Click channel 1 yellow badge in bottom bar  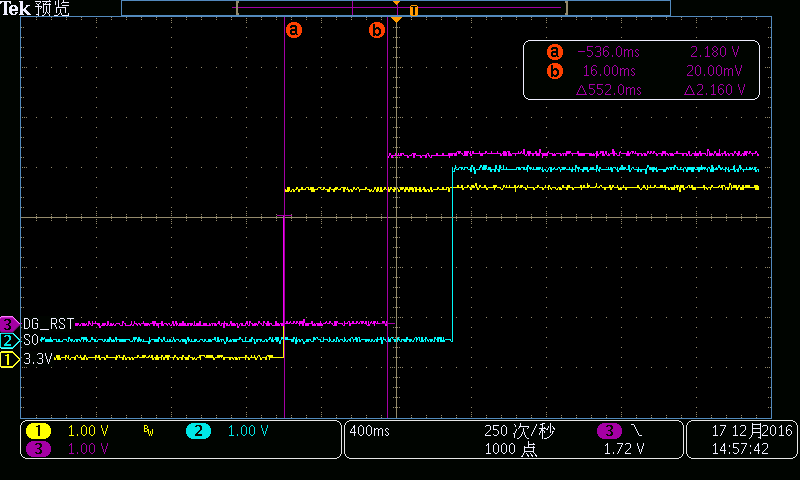(38, 431)
